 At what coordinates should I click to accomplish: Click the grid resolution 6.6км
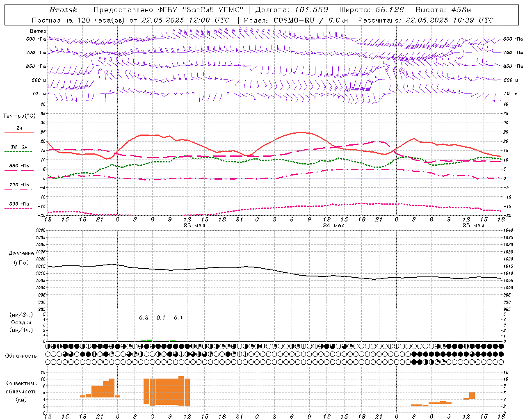pos(338,20)
